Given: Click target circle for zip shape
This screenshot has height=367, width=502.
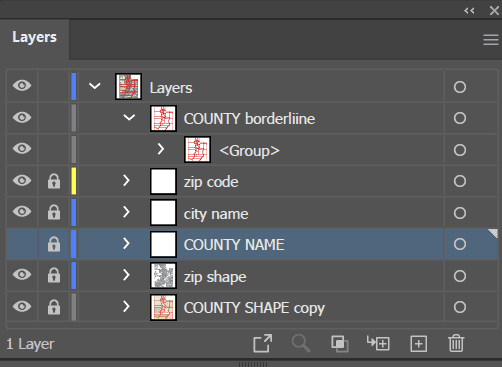Looking at the screenshot, I should (460, 276).
